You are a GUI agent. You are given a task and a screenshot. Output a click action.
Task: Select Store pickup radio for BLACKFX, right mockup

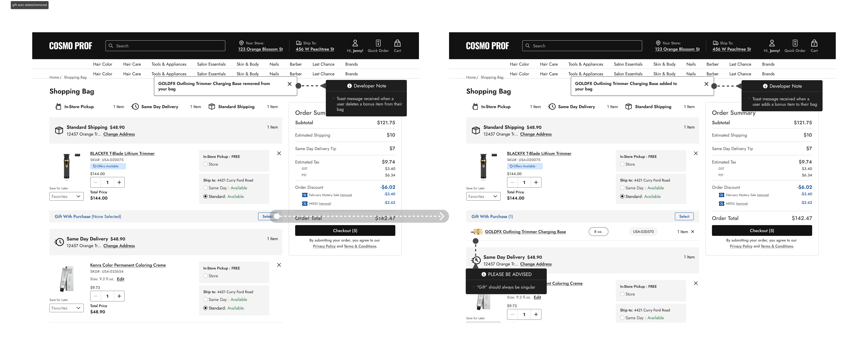tap(622, 164)
